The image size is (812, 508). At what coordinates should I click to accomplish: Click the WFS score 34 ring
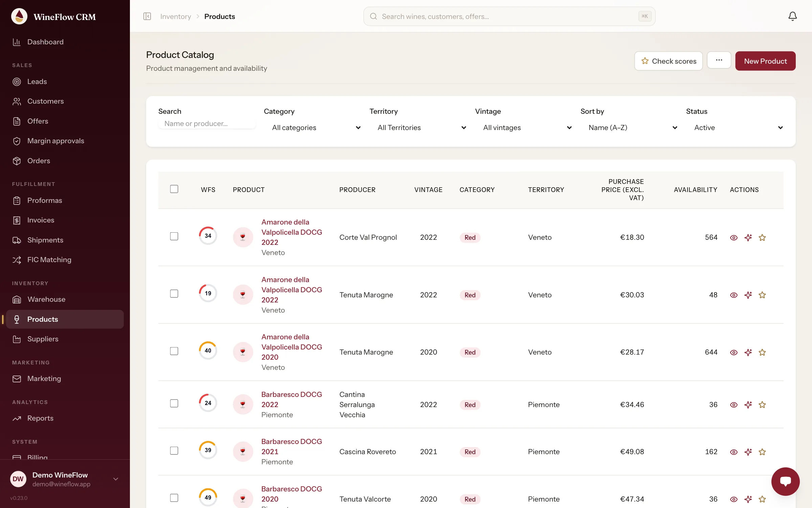tap(208, 236)
